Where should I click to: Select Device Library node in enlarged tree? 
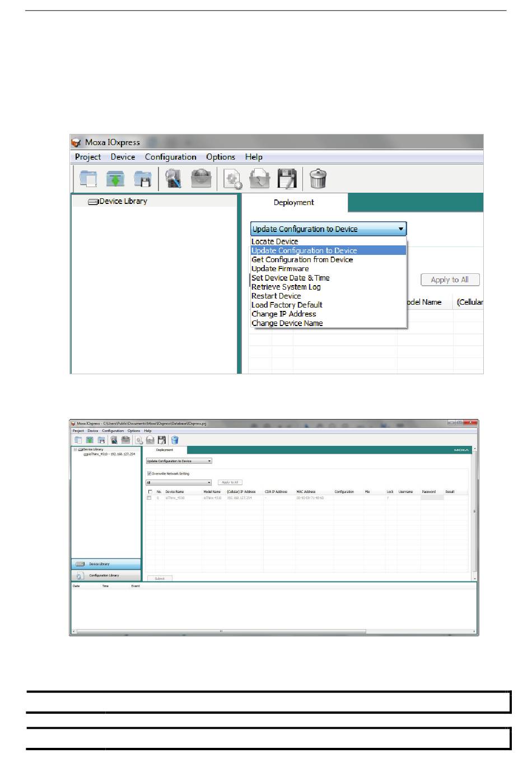[x=118, y=201]
